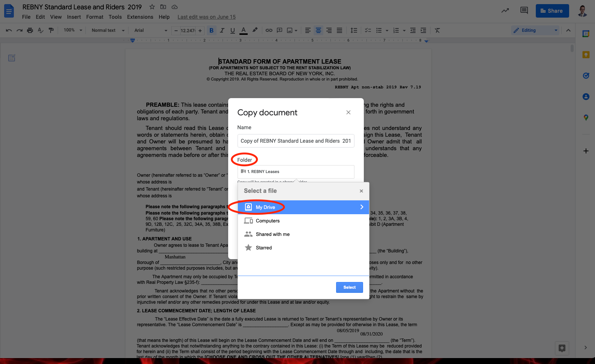595x364 pixels.
Task: Click the blue Select button
Action: click(350, 287)
